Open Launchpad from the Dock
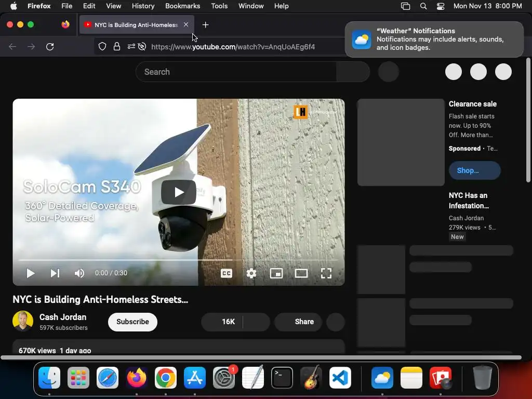The width and height of the screenshot is (532, 399). pyautogui.click(x=78, y=378)
